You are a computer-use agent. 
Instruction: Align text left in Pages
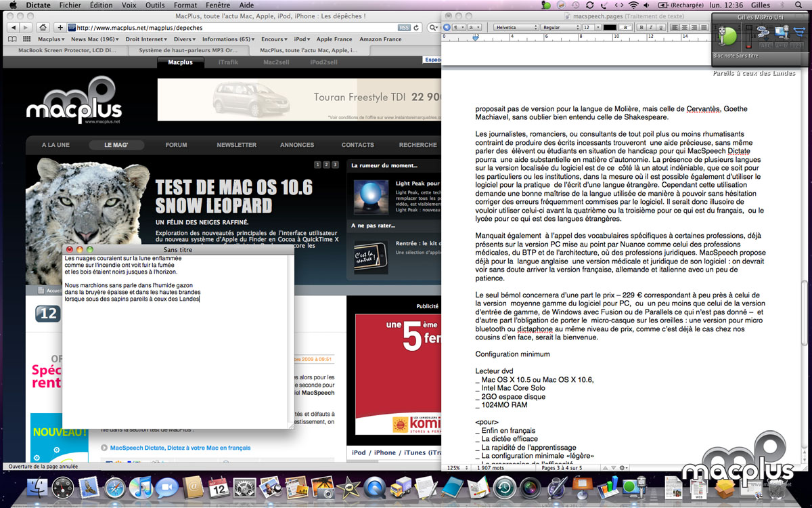coord(676,27)
